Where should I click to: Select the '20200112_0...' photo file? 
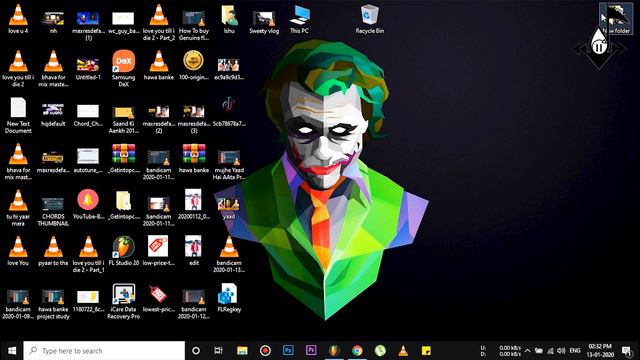click(x=193, y=200)
